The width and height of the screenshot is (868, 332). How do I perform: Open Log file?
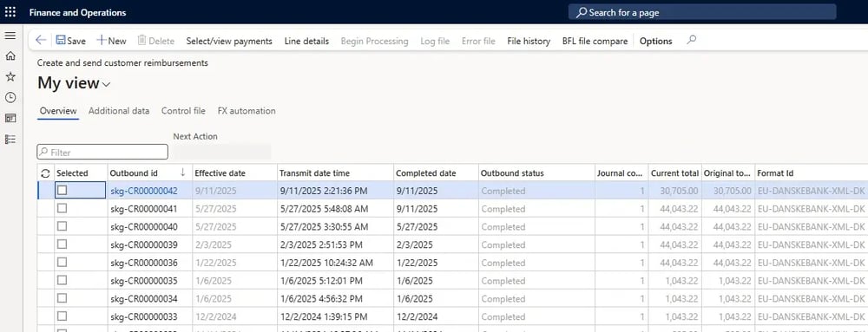(435, 41)
